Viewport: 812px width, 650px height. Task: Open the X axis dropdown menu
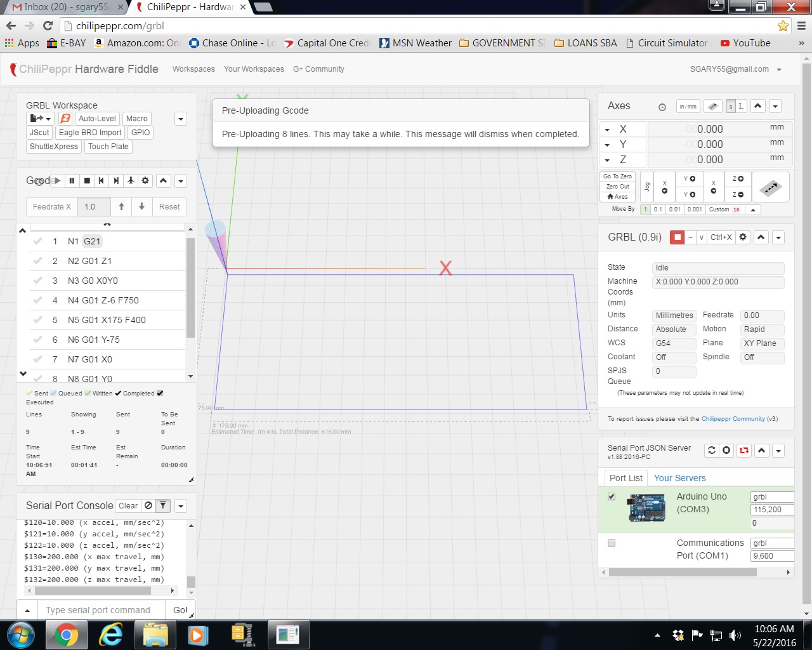tap(607, 129)
